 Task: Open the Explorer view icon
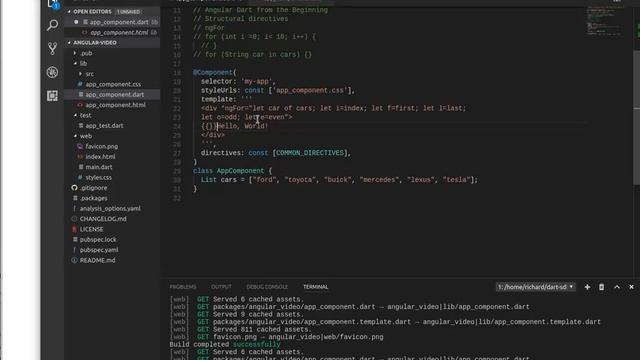[x=52, y=4]
